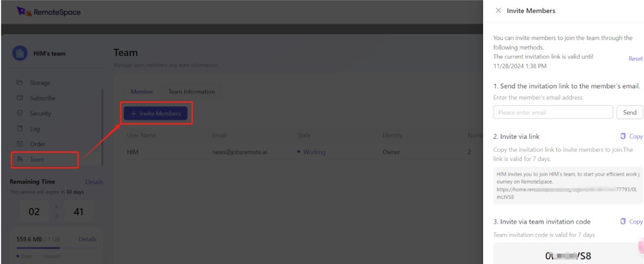Click the storage usage progress bar

pos(56,248)
